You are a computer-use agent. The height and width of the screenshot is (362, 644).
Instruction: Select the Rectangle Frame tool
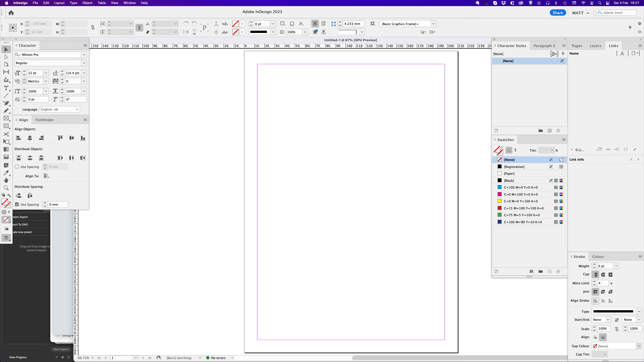[6, 118]
